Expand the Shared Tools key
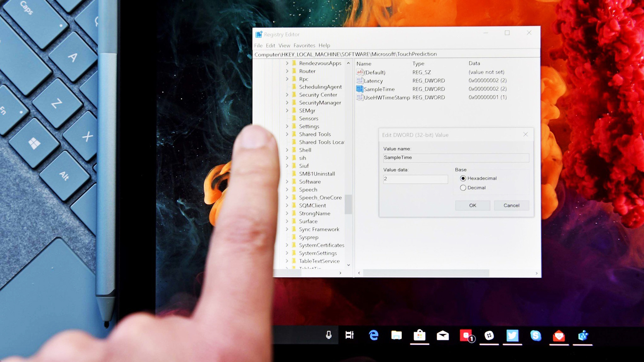The width and height of the screenshot is (644, 362). coord(287,134)
